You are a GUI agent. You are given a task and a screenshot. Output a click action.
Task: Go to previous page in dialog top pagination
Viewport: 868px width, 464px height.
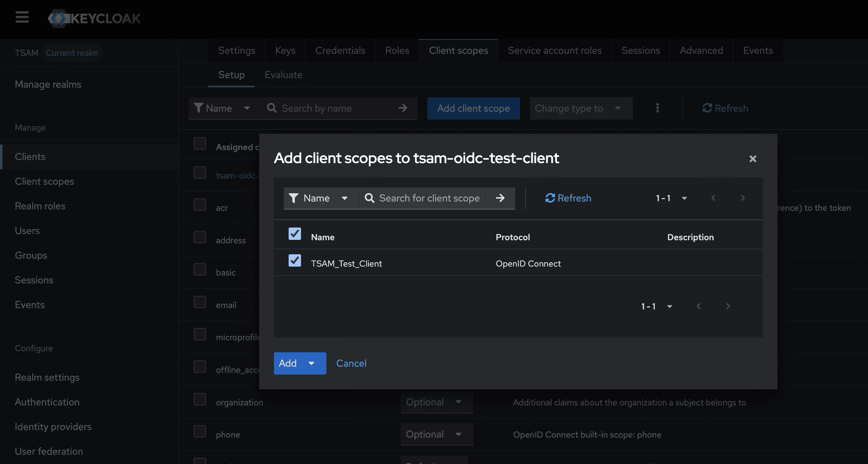(713, 198)
